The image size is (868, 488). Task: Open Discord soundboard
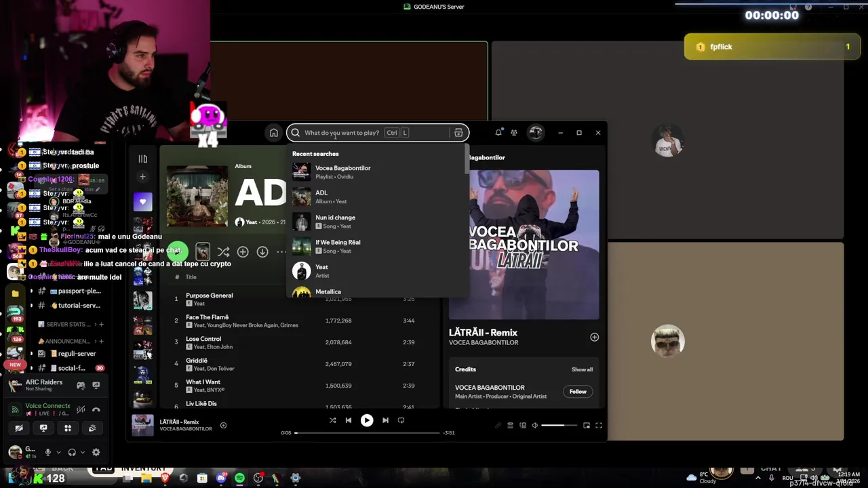click(92, 428)
